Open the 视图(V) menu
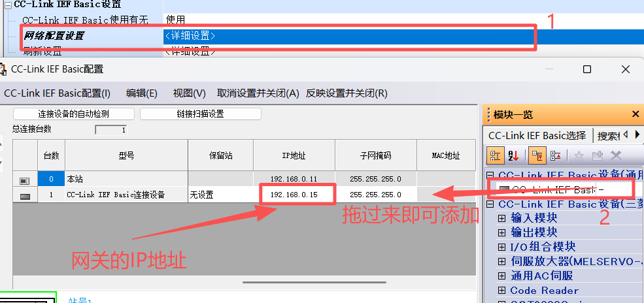The width and height of the screenshot is (644, 303). coord(190,93)
